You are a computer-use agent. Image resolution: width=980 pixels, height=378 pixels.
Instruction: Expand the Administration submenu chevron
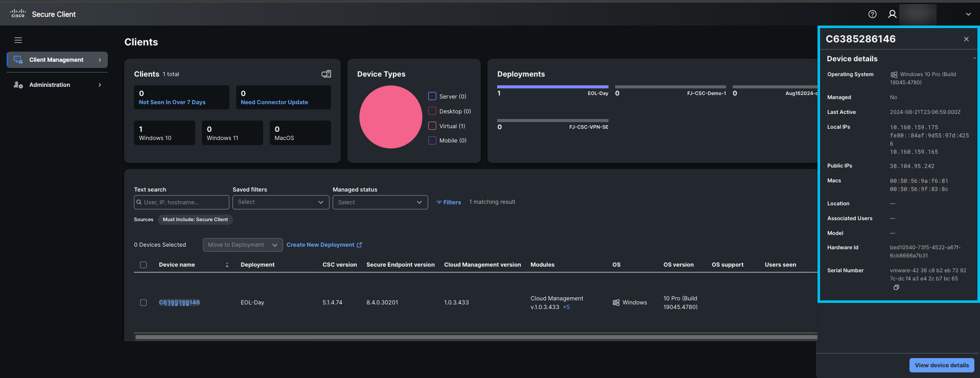(x=100, y=85)
